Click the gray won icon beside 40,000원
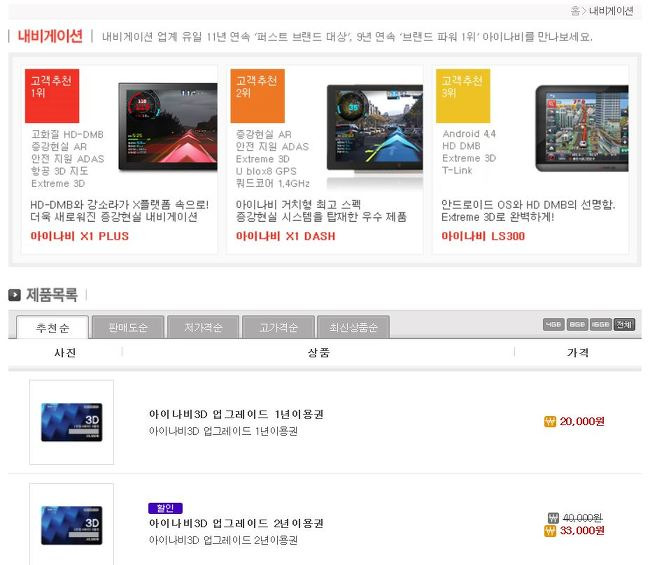 point(553,518)
